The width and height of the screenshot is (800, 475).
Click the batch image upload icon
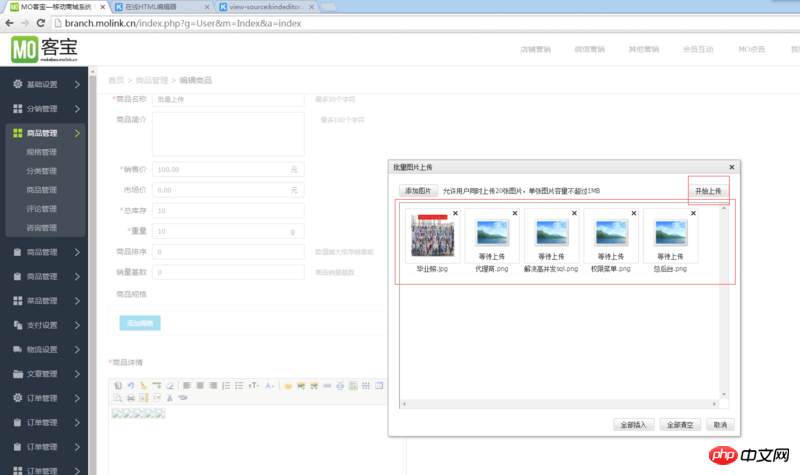tap(314, 386)
